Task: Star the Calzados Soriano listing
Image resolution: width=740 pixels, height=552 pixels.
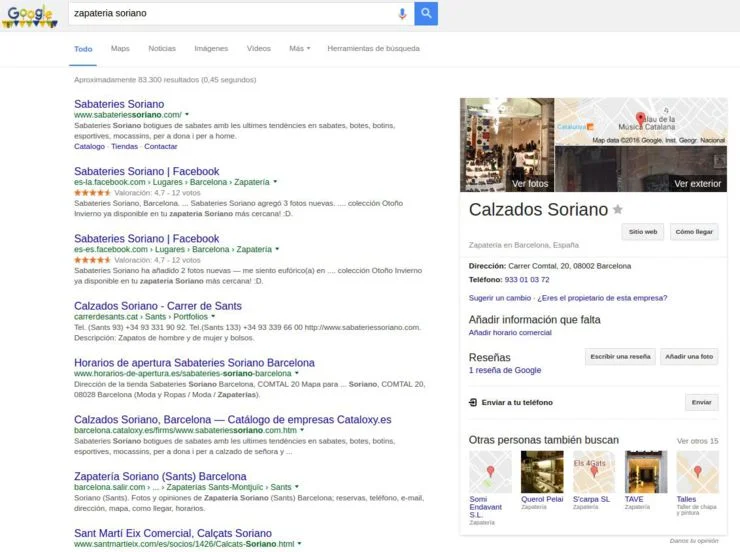Action: click(617, 209)
